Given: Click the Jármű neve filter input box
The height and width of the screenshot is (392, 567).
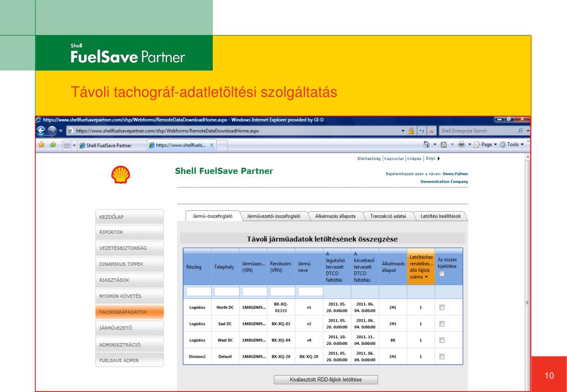Looking at the screenshot, I should [310, 292].
